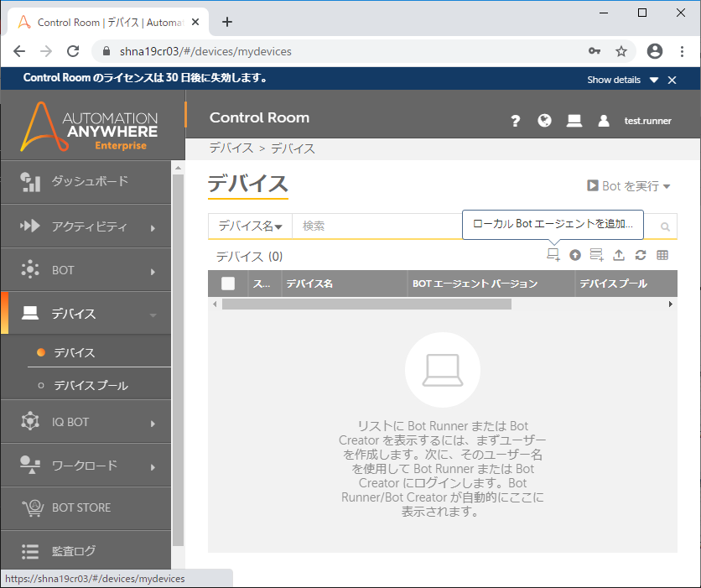Click the circled up-arrow update icon
Screen dimensions: 701x588
click(x=575, y=256)
